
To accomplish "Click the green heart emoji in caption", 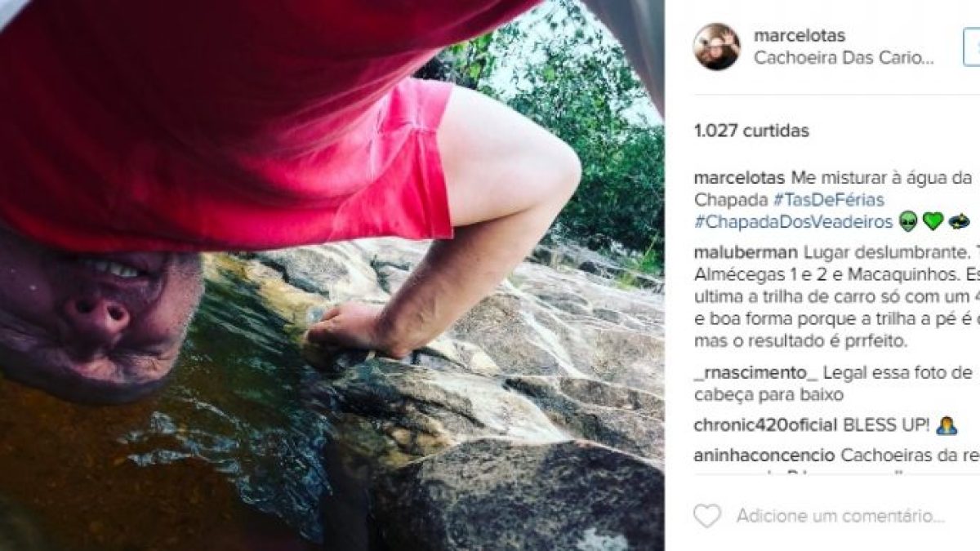I will 933,221.
